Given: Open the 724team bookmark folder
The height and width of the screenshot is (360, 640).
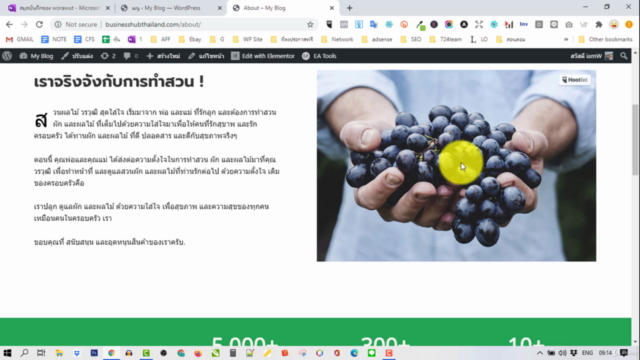Looking at the screenshot, I should coord(446,39).
